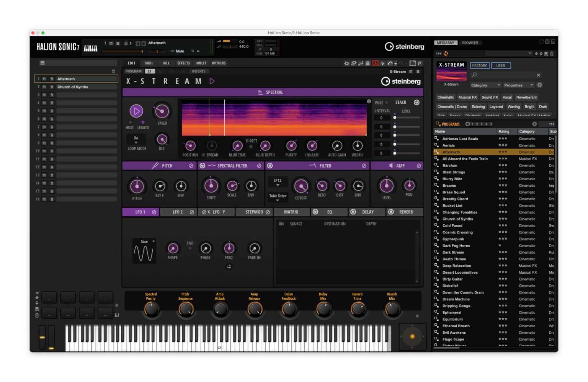Open the OPTIONS tab

[219, 63]
